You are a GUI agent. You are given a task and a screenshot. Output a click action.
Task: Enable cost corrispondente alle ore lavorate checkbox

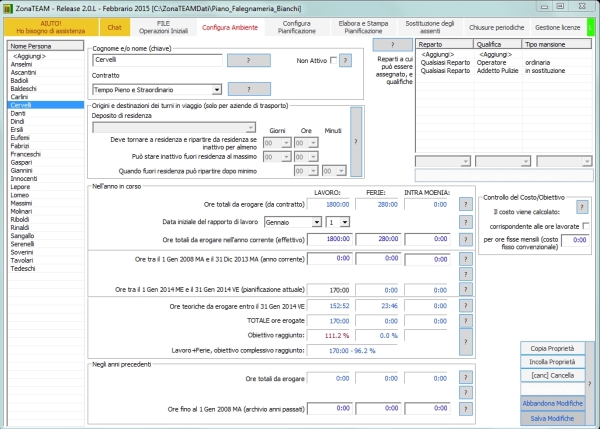coord(585,226)
